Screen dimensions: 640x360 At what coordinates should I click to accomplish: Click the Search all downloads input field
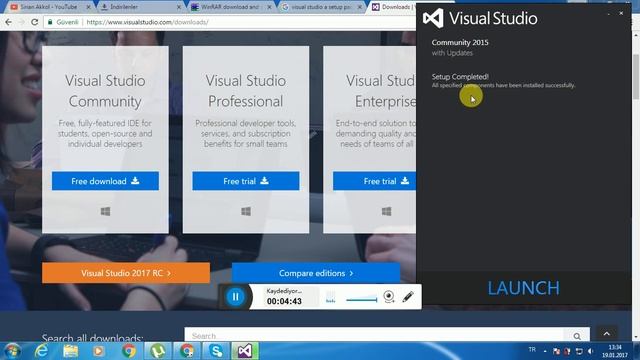click(x=373, y=336)
